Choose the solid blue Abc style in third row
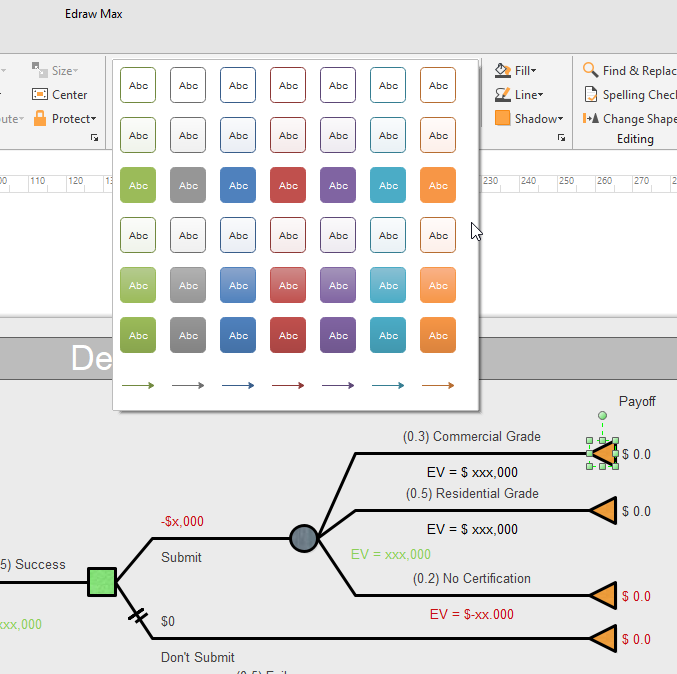677x674 pixels. (x=238, y=185)
